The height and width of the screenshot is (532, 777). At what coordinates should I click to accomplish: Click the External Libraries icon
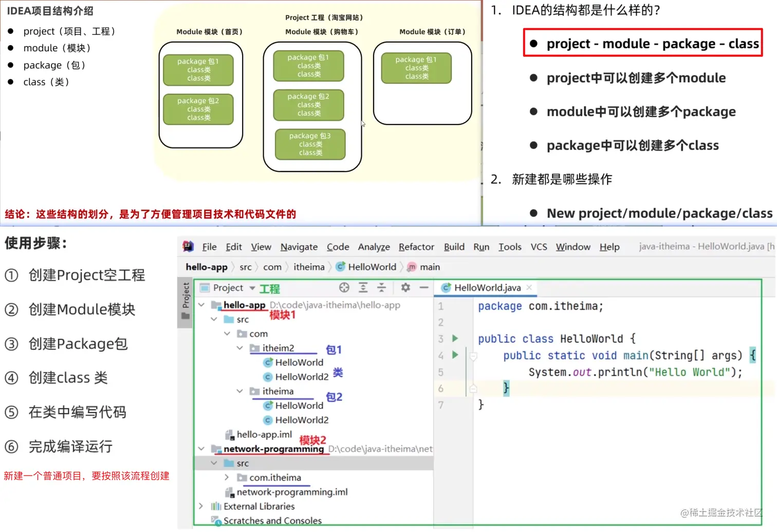coord(216,506)
